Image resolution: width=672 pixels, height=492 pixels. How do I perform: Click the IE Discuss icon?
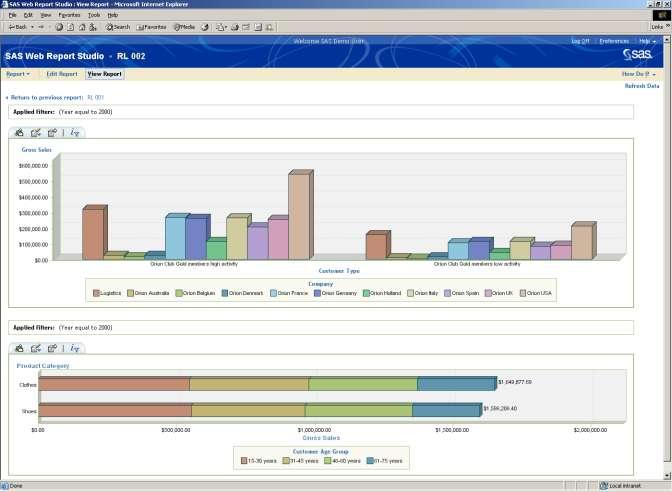258,27
